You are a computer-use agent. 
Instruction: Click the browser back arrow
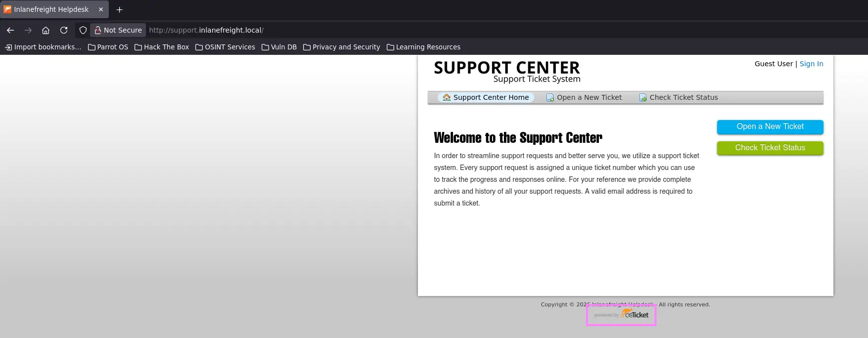point(10,30)
